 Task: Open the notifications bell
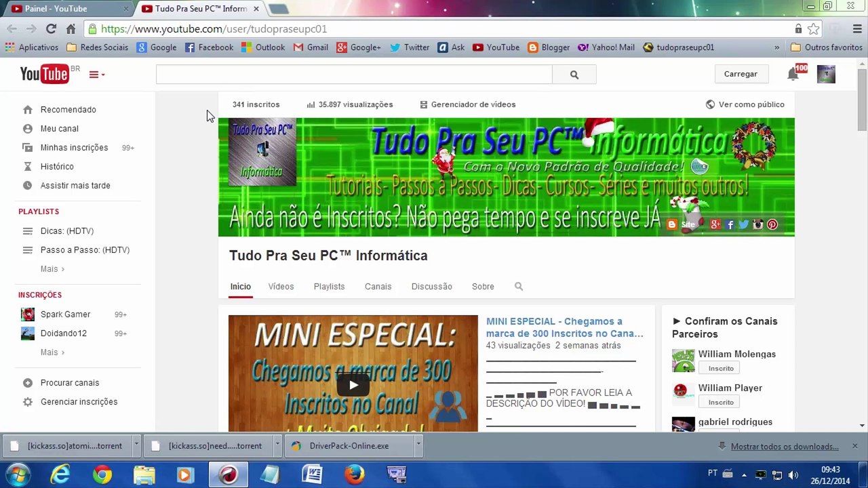pos(792,74)
